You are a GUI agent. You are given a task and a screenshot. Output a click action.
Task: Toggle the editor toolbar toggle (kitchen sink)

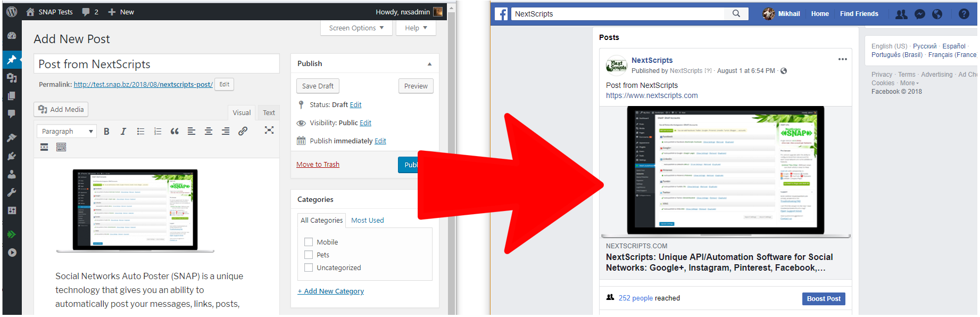[x=61, y=147]
